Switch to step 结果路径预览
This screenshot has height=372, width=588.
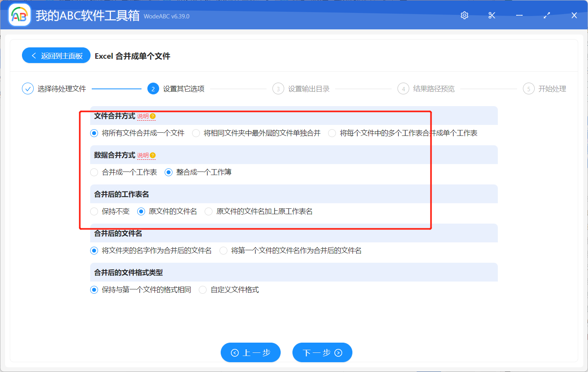click(x=403, y=88)
